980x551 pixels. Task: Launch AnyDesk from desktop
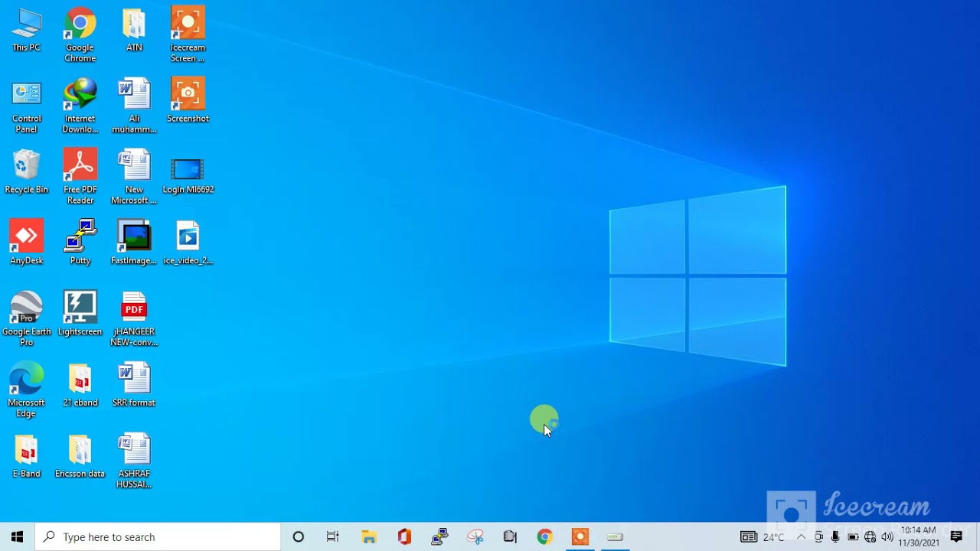coord(26,243)
